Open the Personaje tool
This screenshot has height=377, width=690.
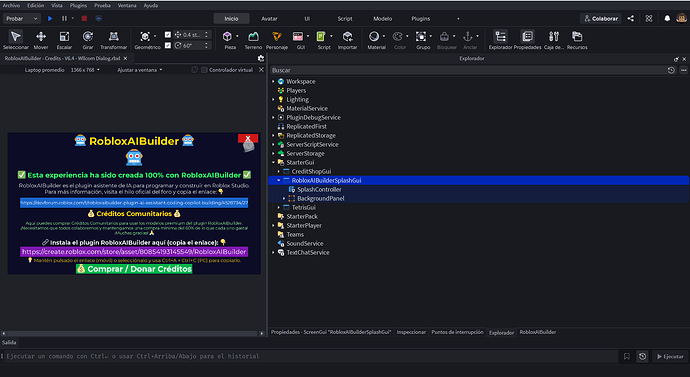click(276, 40)
